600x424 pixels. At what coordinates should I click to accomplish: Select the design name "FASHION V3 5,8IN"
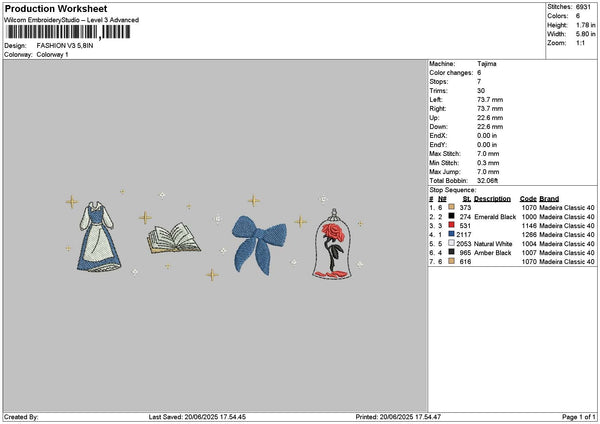(65, 46)
